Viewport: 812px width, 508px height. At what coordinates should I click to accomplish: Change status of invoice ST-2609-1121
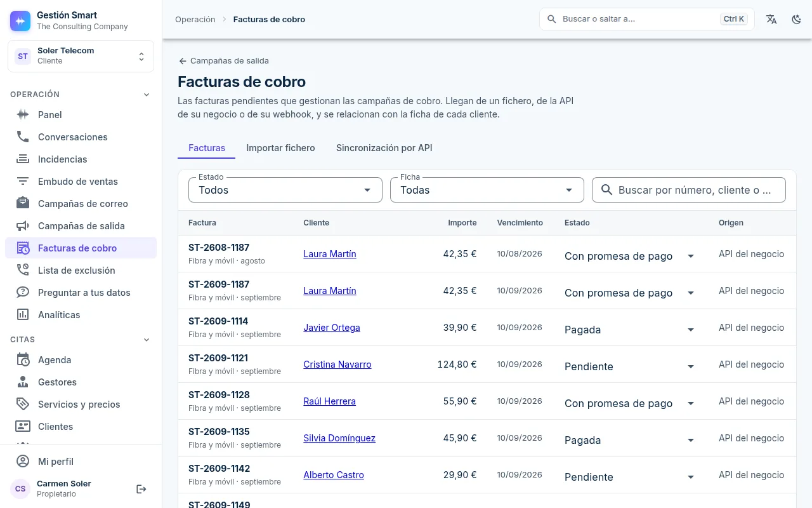tap(630, 366)
